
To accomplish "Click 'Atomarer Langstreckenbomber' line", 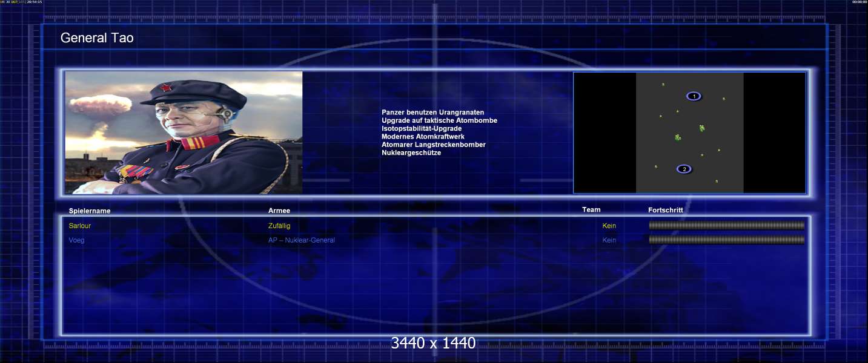I will (x=434, y=145).
